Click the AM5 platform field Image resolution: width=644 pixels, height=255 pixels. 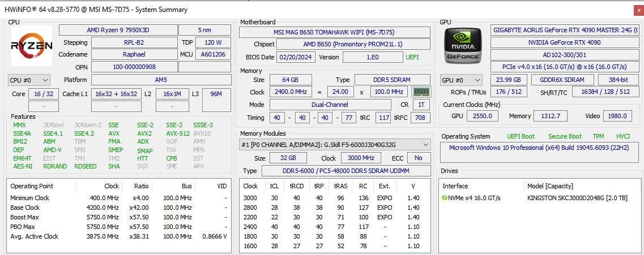(161, 80)
